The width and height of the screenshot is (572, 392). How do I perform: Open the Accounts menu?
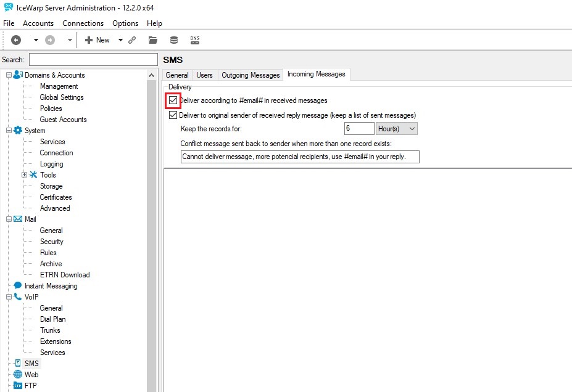pos(38,23)
